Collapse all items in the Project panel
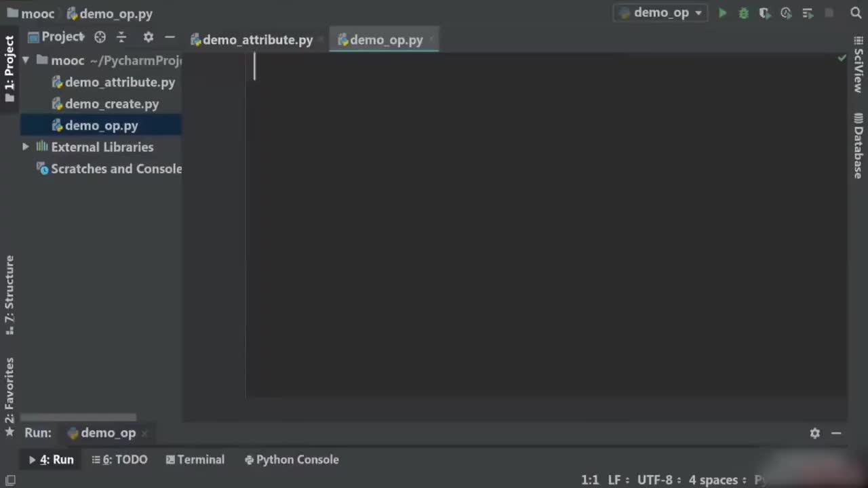Viewport: 868px width, 488px height. (121, 37)
